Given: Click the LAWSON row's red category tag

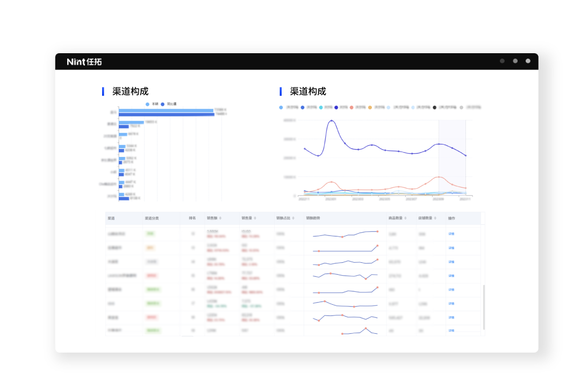Looking at the screenshot, I should (151, 276).
